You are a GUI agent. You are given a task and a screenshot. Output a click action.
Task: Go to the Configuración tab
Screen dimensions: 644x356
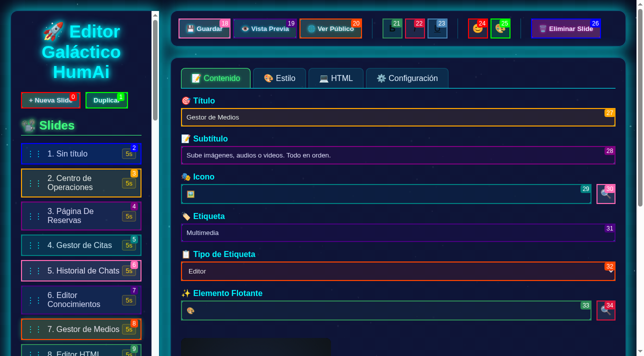coord(407,78)
